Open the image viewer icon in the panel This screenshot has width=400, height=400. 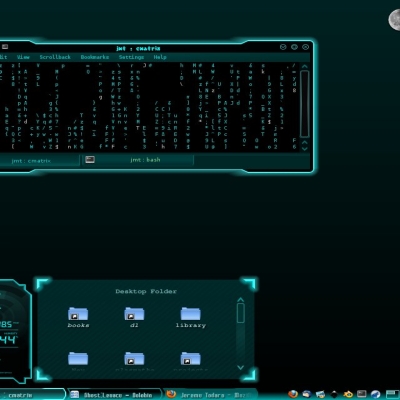coord(320,395)
